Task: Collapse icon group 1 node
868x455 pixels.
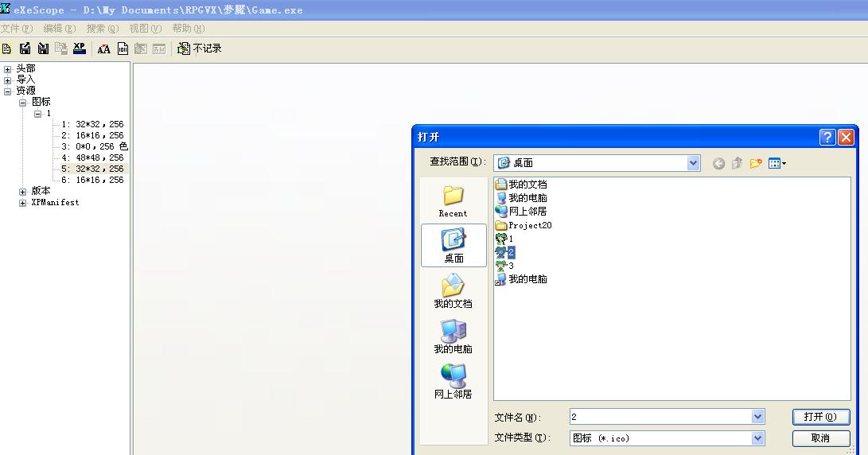Action: click(37, 114)
